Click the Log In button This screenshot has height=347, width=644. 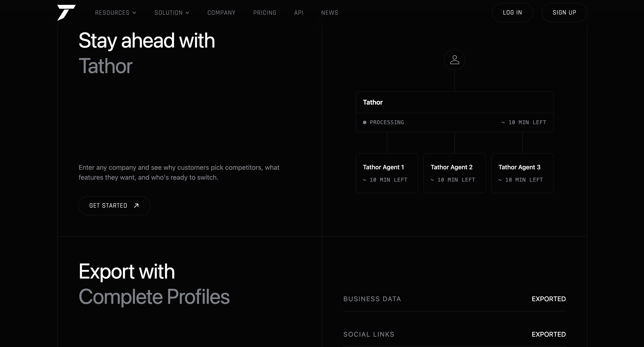tap(512, 13)
